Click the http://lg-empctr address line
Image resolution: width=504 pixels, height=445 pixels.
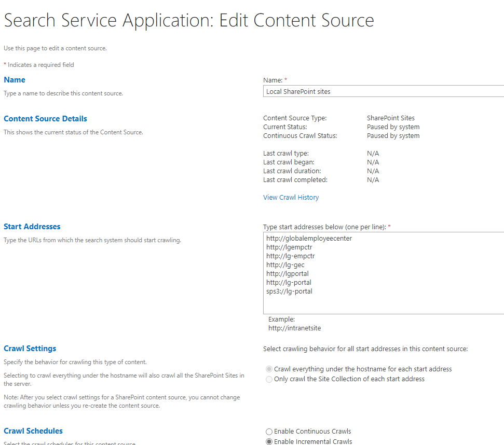[290, 256]
